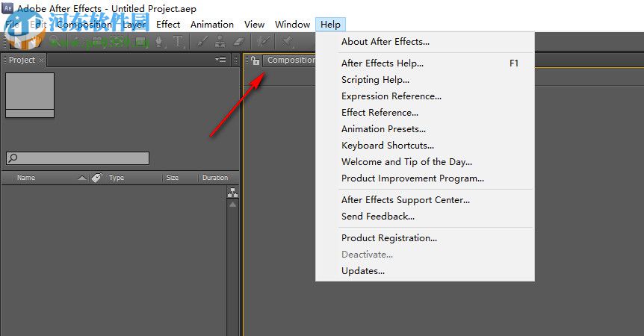Image resolution: width=644 pixels, height=336 pixels.
Task: Select the Zoom tool in toolbar
Action: click(x=55, y=41)
